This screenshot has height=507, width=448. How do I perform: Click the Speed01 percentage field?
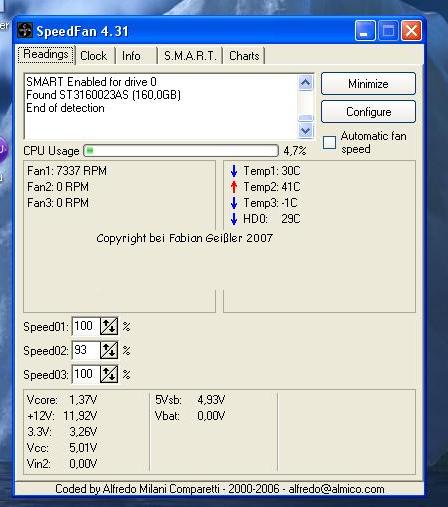86,326
